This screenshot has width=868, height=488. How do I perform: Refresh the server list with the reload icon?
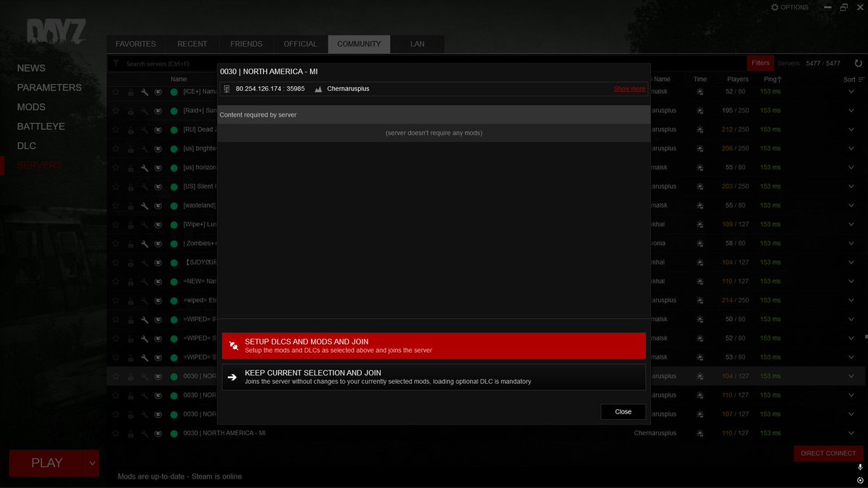pos(858,64)
